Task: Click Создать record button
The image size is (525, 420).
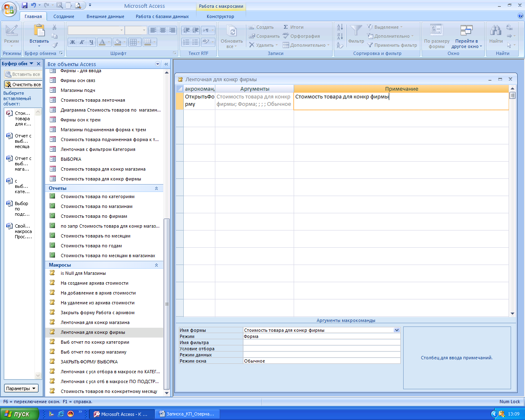Action: (261, 27)
